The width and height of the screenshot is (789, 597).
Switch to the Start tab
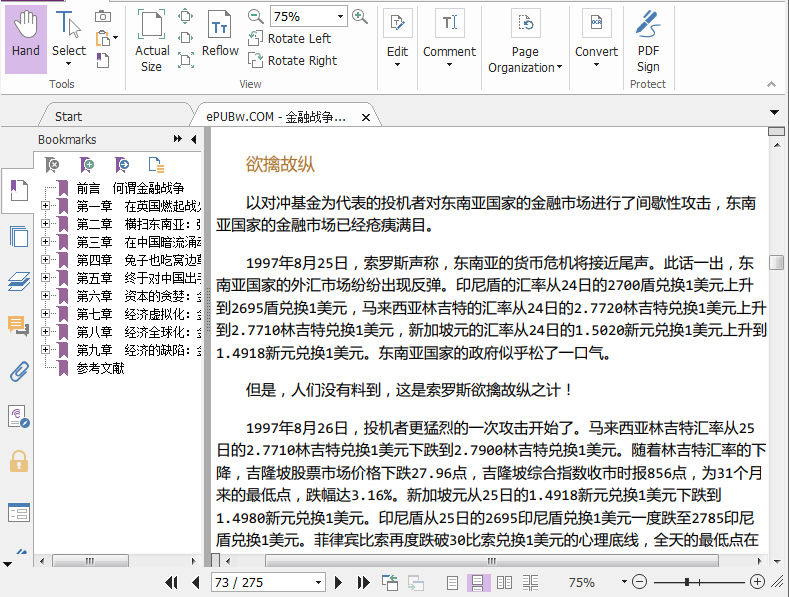click(x=68, y=117)
